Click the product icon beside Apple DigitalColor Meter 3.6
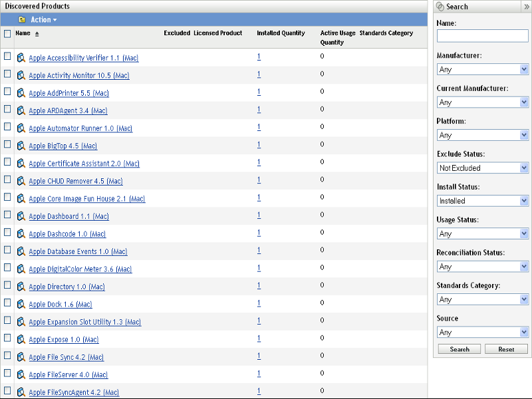 click(21, 269)
